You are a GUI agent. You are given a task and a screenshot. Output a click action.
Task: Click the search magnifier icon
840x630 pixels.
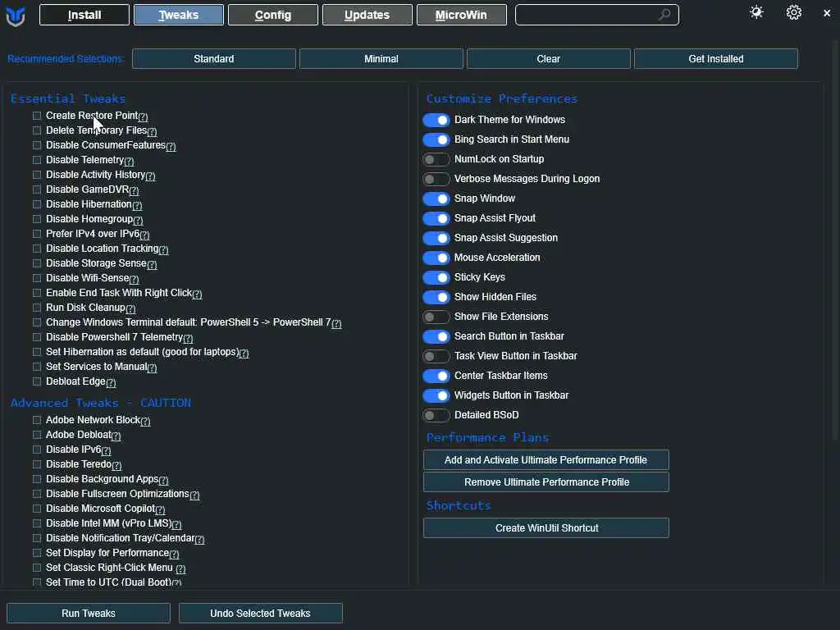click(664, 15)
